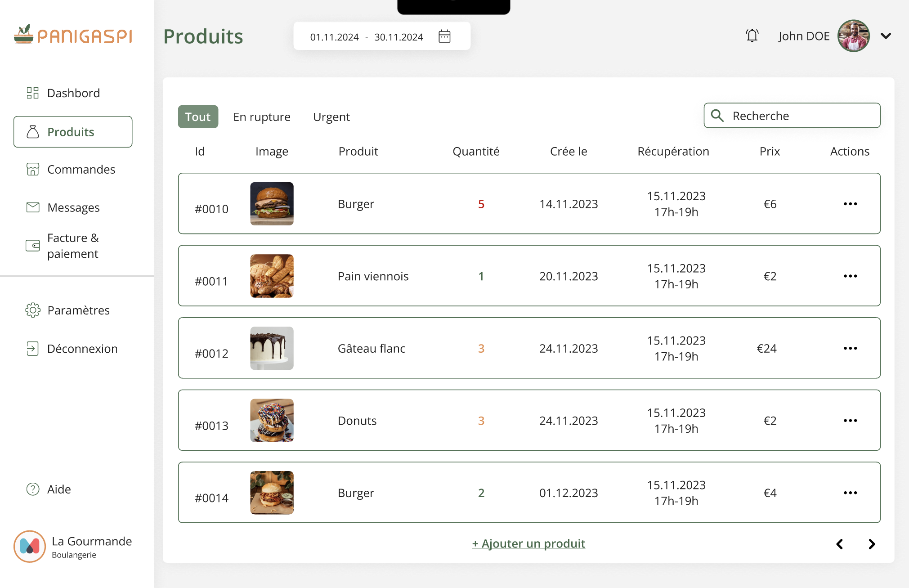Click the Déconnexion logout icon

32,348
